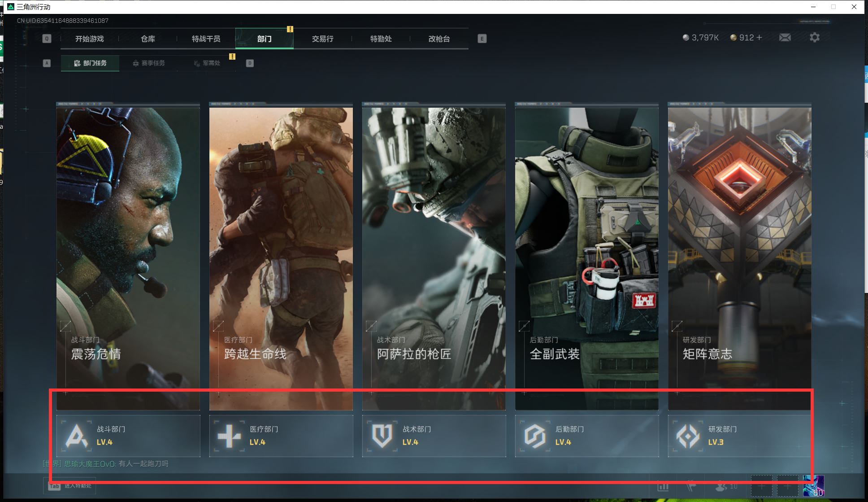Click the Tab 进入特勤处 button
The image size is (868, 502).
pyautogui.click(x=70, y=486)
